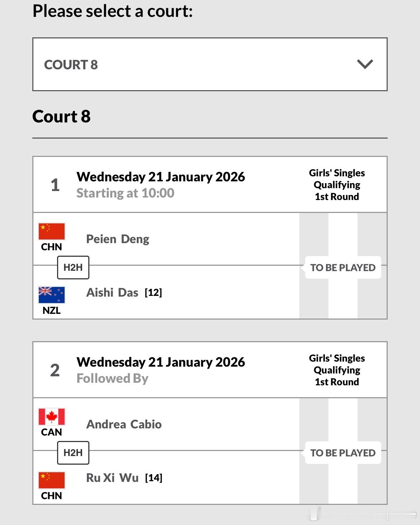
Task: Click Girls' Singles Qualifying label in match 1
Action: click(337, 185)
